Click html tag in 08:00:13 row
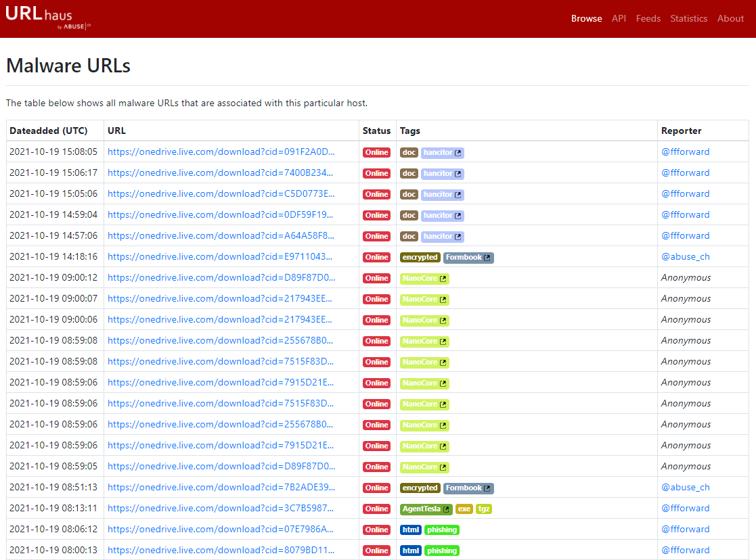The image size is (756, 560). [411, 551]
